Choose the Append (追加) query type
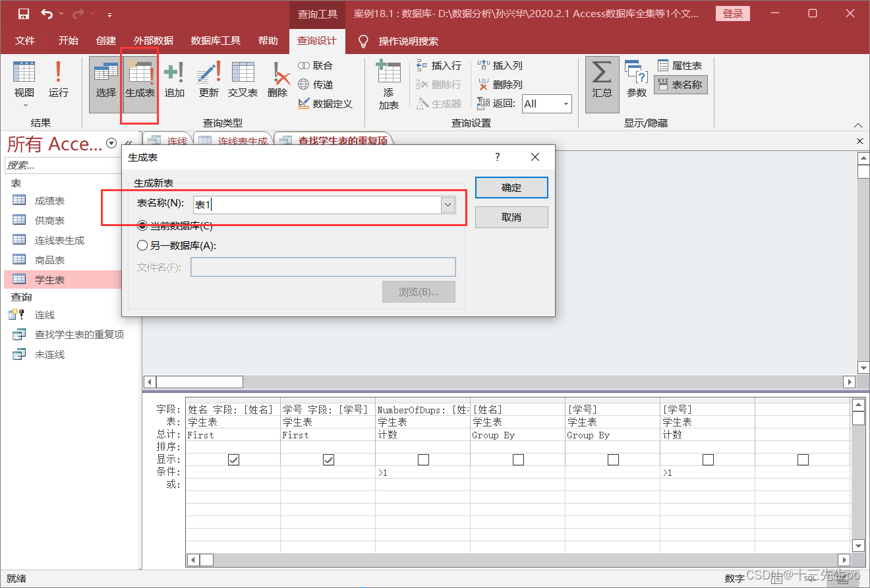 click(x=174, y=79)
